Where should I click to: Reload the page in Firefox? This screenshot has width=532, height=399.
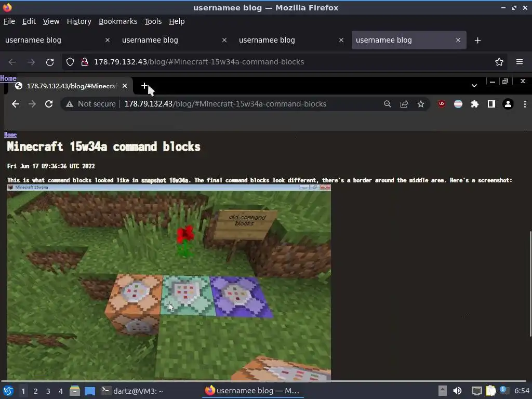click(50, 62)
